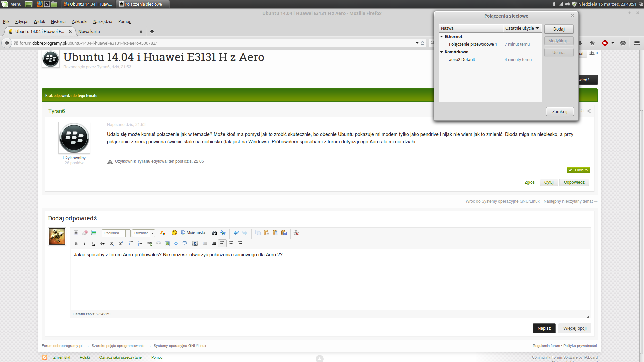Select the aero2 Default connection
The width and height of the screenshot is (644, 362).
tap(490, 60)
